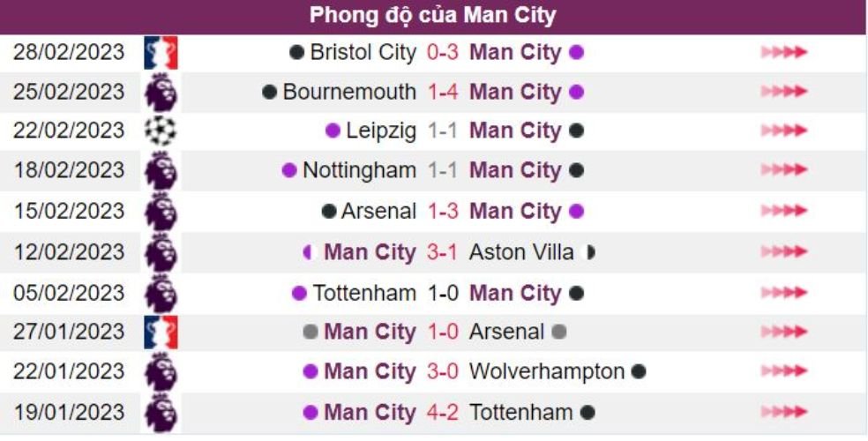This screenshot has height=441, width=868.
Task: Click the purple dot next to Leipzig
Action: pos(333,131)
